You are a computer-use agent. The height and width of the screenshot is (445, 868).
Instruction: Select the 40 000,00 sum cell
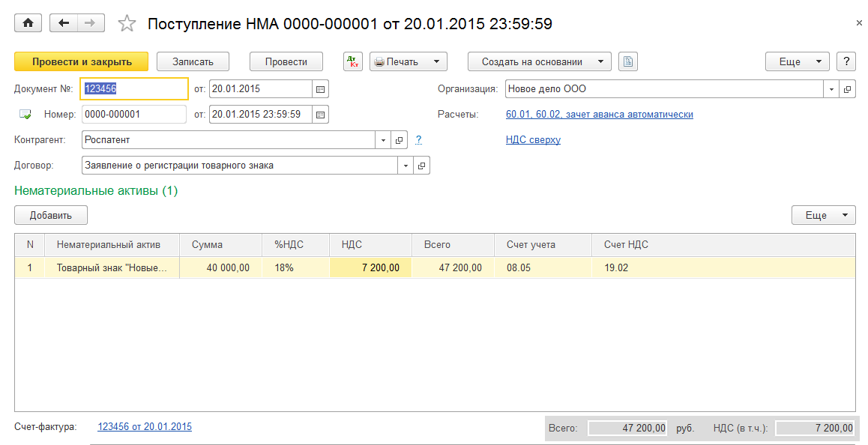click(221, 268)
